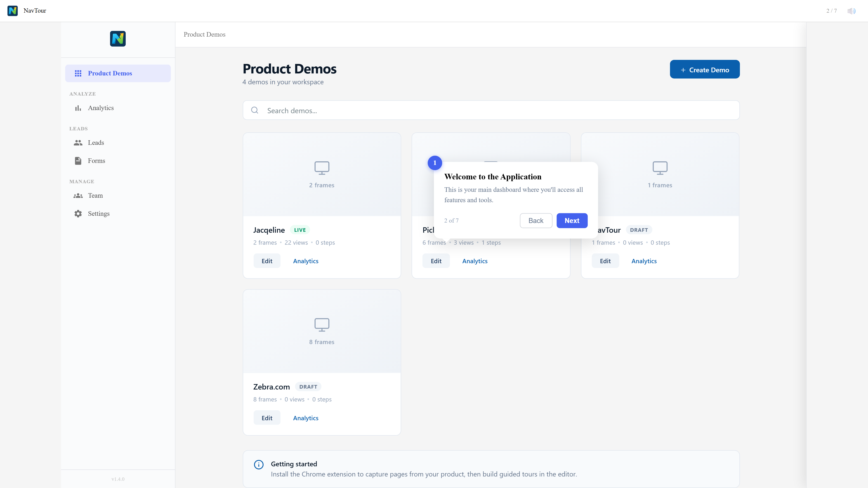868x488 pixels.
Task: Click the Leads people icon
Action: [78, 143]
